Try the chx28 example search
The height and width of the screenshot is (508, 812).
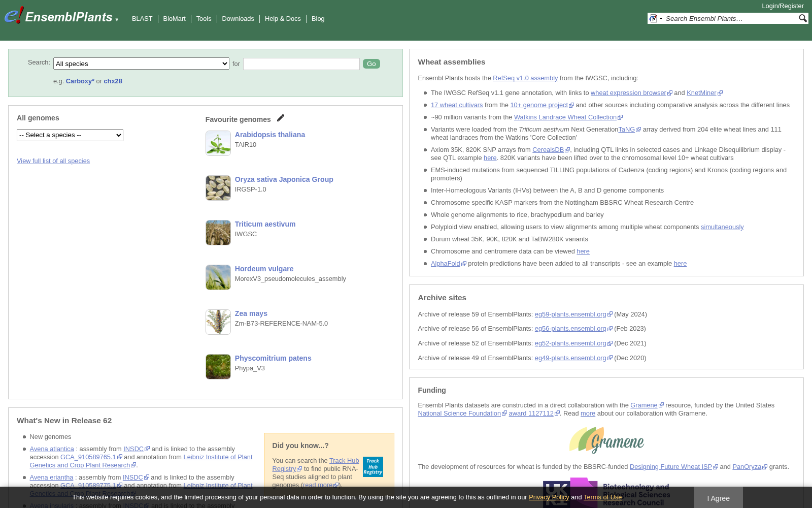pos(113,81)
